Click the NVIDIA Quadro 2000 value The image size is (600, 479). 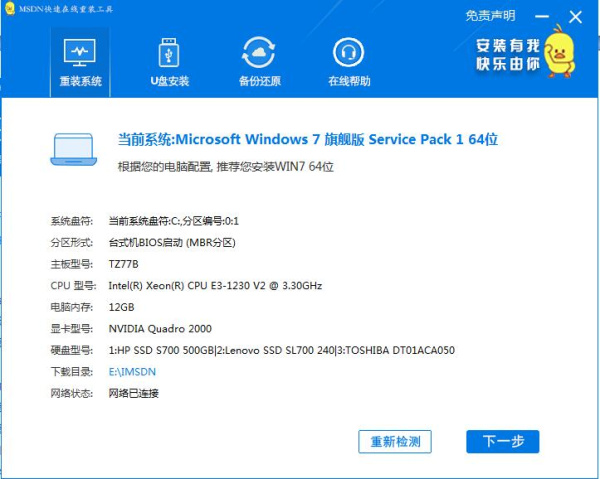(x=160, y=329)
